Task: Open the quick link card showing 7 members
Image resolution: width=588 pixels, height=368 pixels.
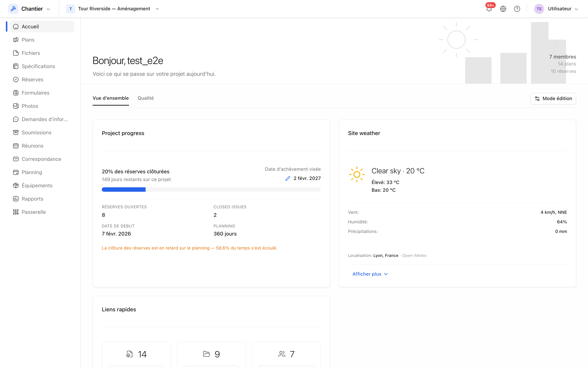Action: coord(286,355)
